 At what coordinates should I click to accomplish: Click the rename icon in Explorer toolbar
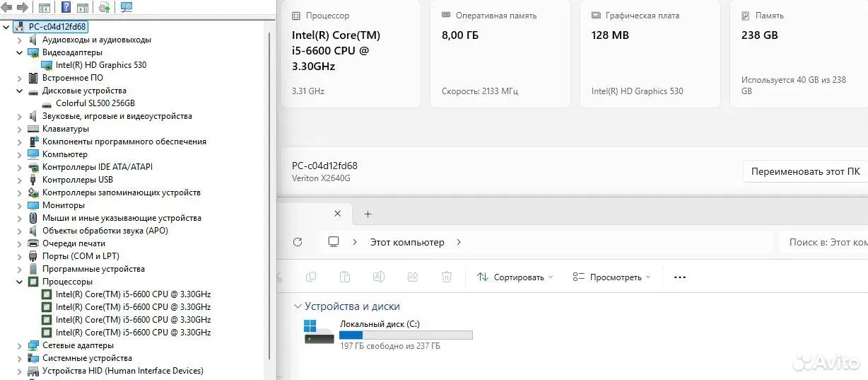pos(378,277)
